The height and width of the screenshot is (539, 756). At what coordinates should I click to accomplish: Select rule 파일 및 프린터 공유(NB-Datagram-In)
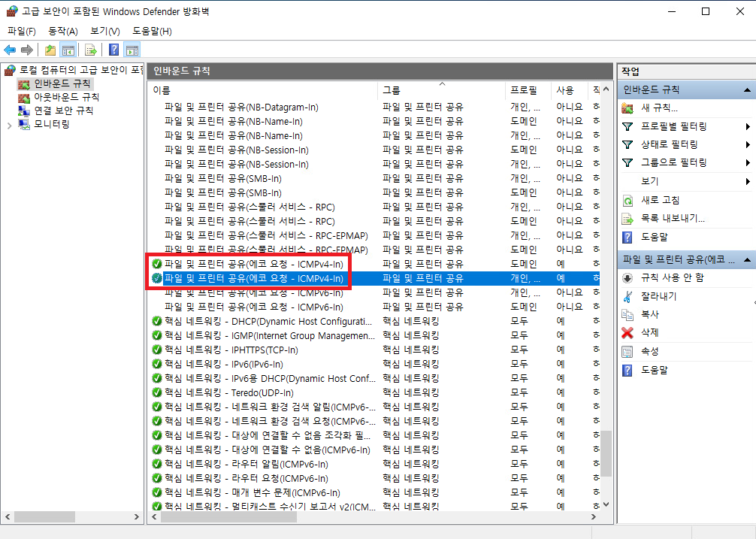pyautogui.click(x=241, y=107)
